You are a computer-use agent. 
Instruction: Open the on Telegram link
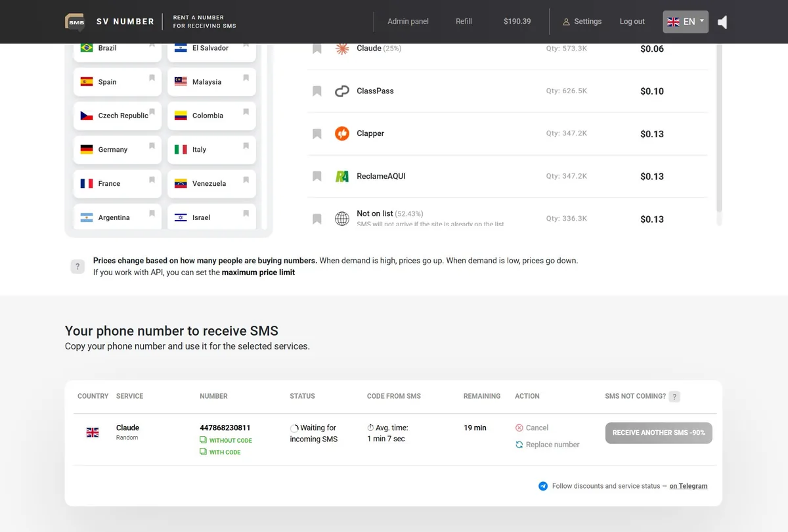click(x=688, y=486)
